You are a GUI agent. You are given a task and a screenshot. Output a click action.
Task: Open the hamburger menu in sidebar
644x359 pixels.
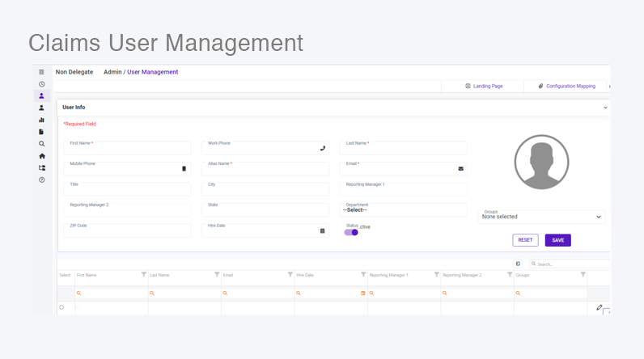click(x=41, y=72)
